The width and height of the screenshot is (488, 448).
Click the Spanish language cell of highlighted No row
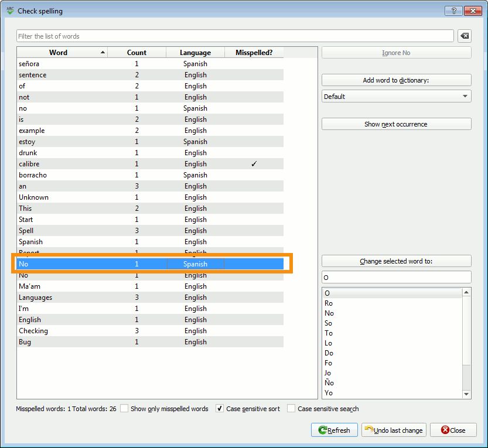click(x=196, y=264)
